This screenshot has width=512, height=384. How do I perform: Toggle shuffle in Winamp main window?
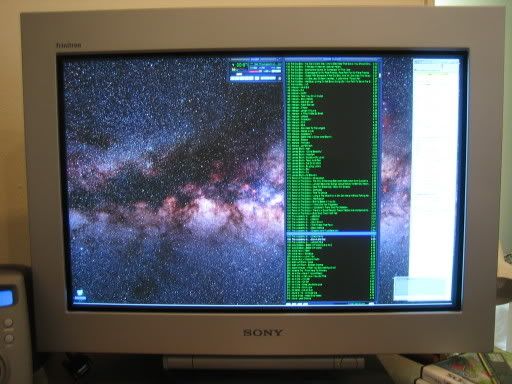tap(265, 78)
